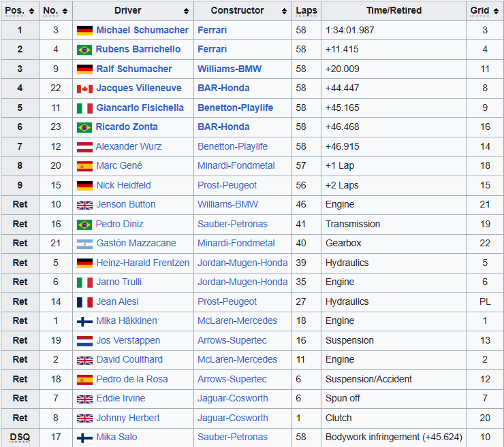This screenshot has height=447, width=504.
Task: Open Sauber-Petronas link in Pedro Diniz row
Action: (x=232, y=224)
